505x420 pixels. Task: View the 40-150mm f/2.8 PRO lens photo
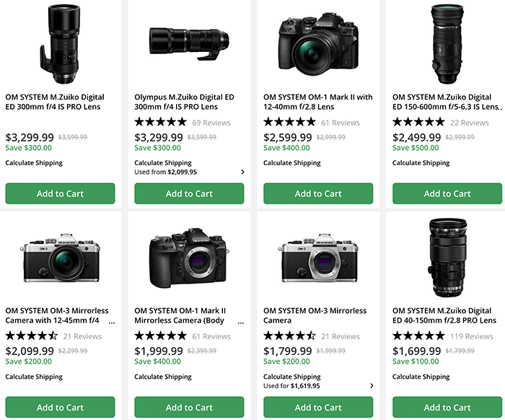point(447,256)
